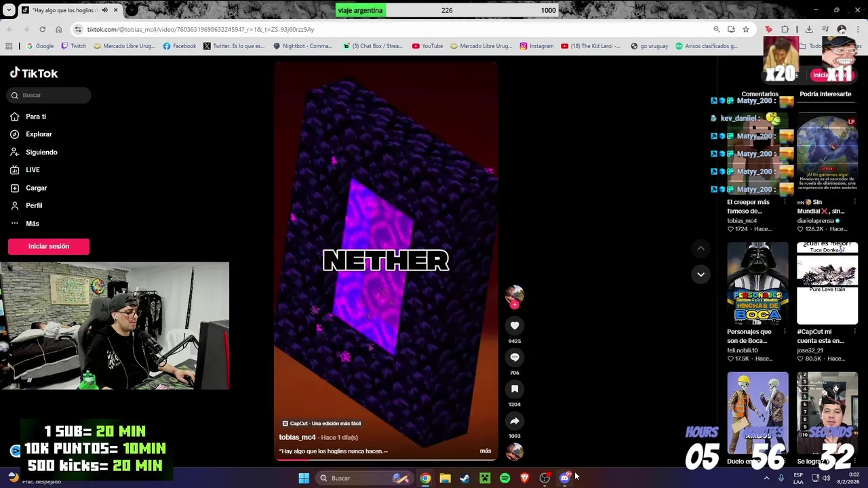Open feli.nobili.10 author link
The image size is (868, 488).
tap(743, 350)
